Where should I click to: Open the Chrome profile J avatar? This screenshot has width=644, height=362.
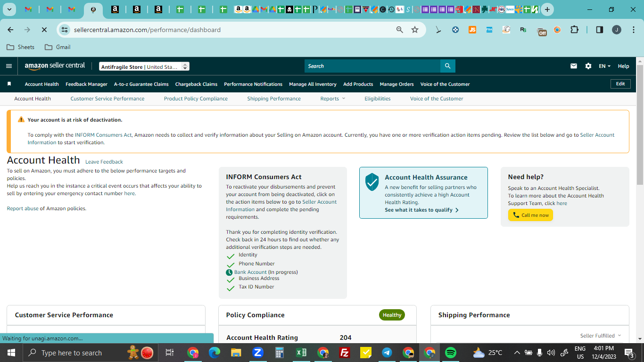tap(617, 30)
